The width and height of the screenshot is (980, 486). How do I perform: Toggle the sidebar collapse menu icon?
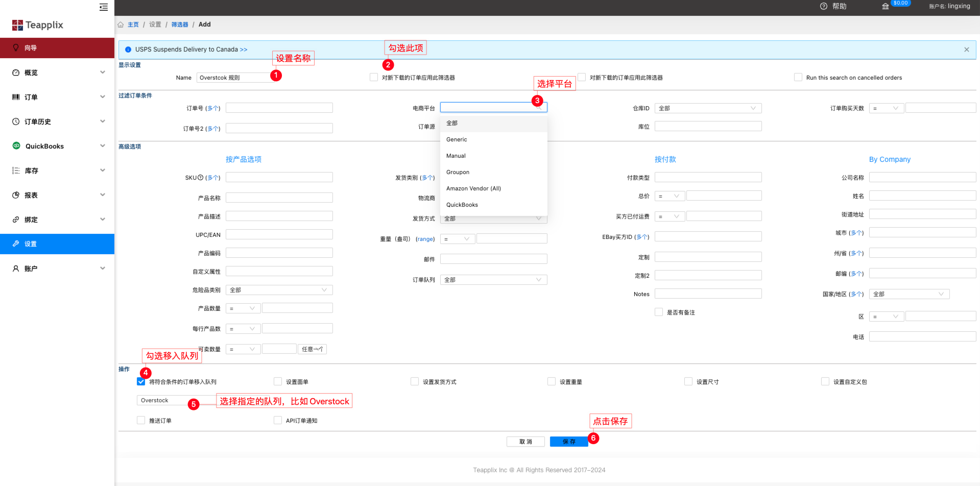click(x=104, y=7)
